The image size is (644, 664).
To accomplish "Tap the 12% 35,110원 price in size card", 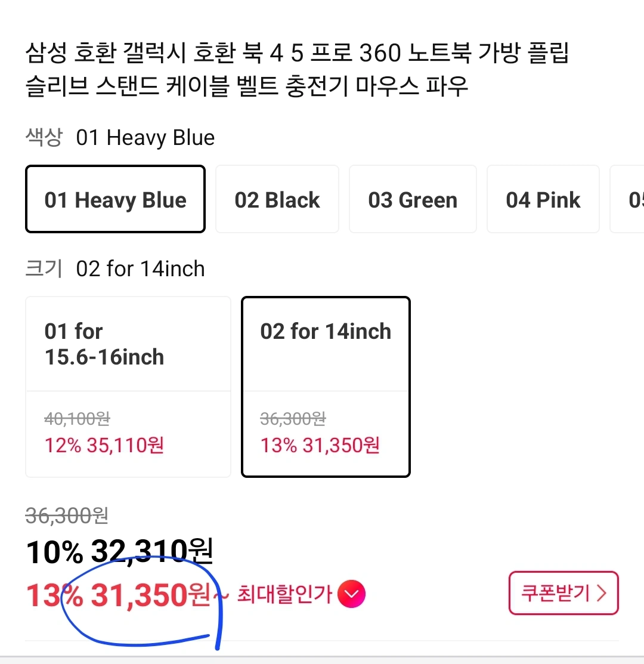I will 104,445.
